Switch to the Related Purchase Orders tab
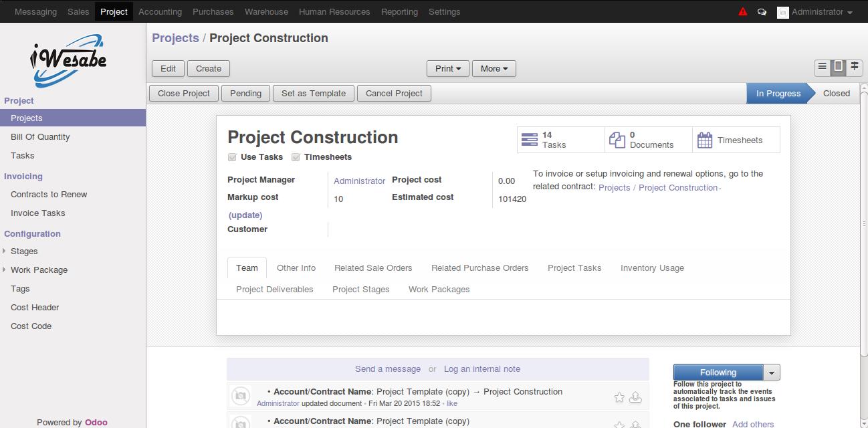The height and width of the screenshot is (428, 868). pos(480,267)
